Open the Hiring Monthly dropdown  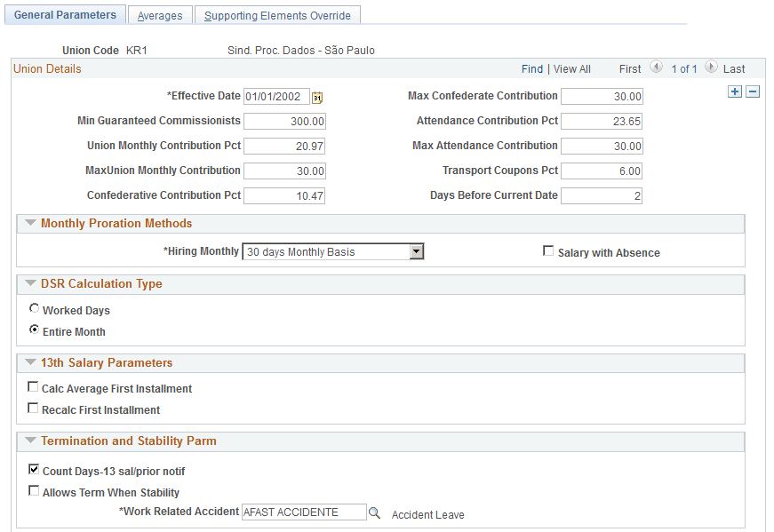pos(417,251)
